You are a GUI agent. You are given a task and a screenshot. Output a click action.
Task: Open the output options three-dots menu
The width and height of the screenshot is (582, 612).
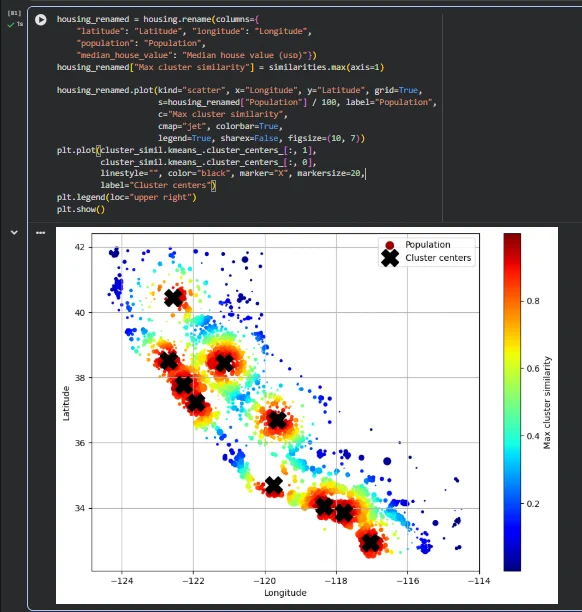pyautogui.click(x=41, y=233)
